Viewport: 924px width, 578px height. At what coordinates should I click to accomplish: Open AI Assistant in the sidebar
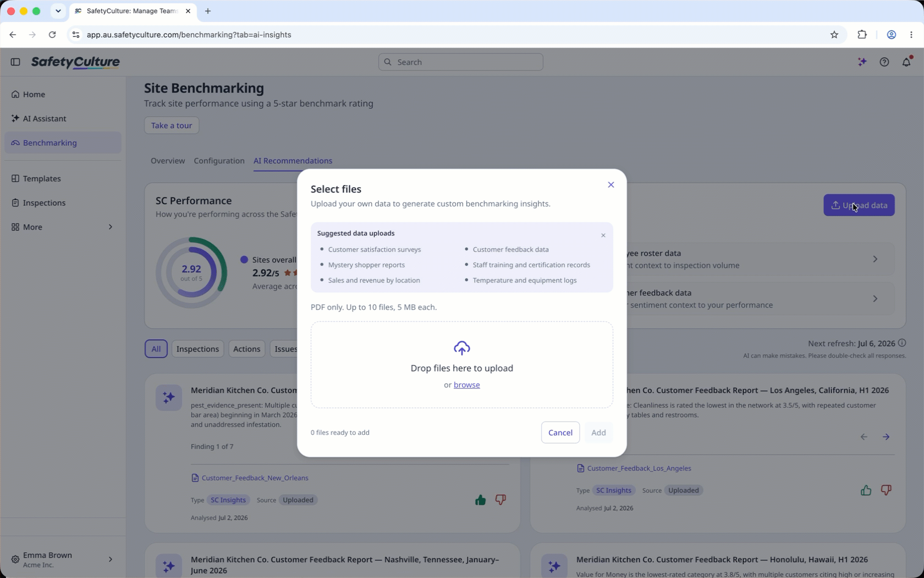63,119
